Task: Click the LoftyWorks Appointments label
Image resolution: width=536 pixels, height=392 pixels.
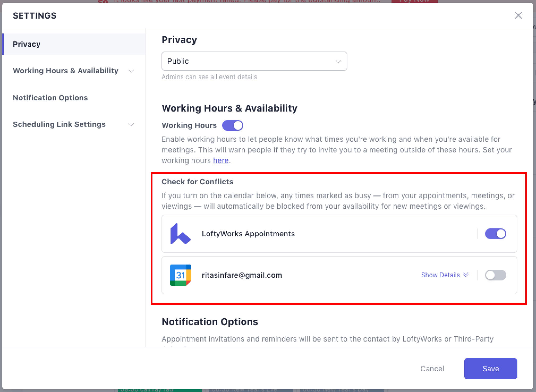Action: point(248,234)
